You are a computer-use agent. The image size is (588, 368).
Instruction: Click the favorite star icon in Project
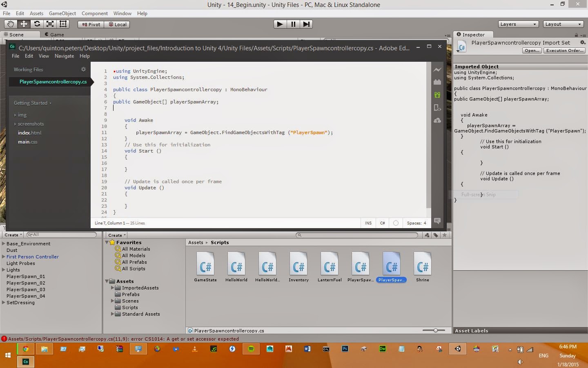tap(445, 235)
